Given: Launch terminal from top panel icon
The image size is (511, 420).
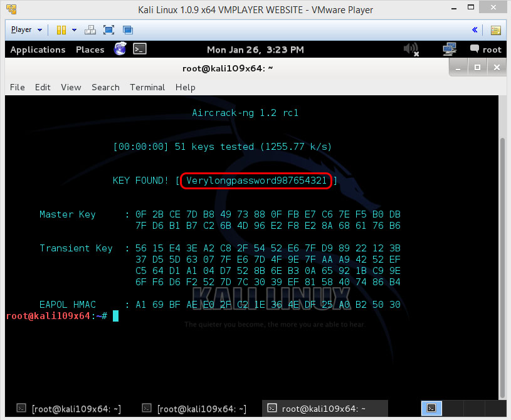Looking at the screenshot, I should tap(140, 49).
